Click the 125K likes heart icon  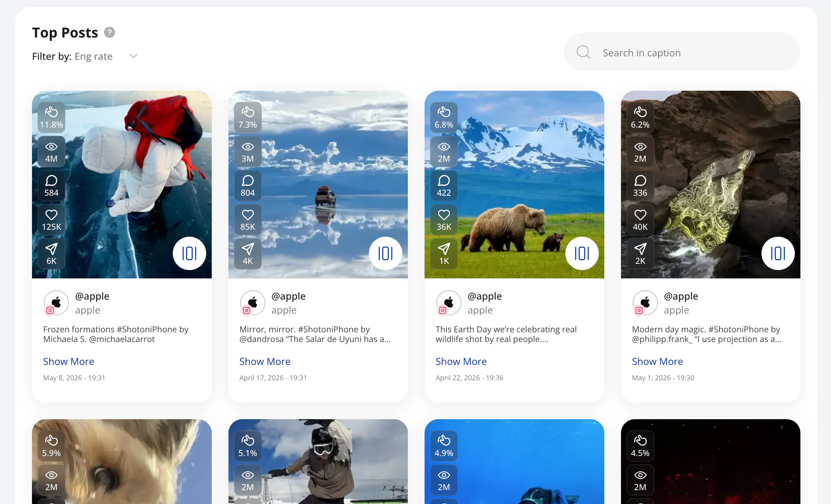pos(51,215)
